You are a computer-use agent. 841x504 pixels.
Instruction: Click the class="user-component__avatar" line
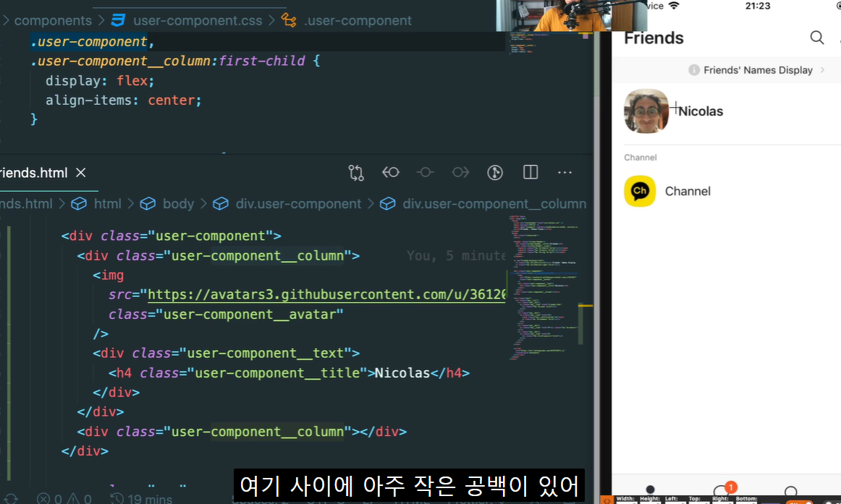pyautogui.click(x=226, y=315)
